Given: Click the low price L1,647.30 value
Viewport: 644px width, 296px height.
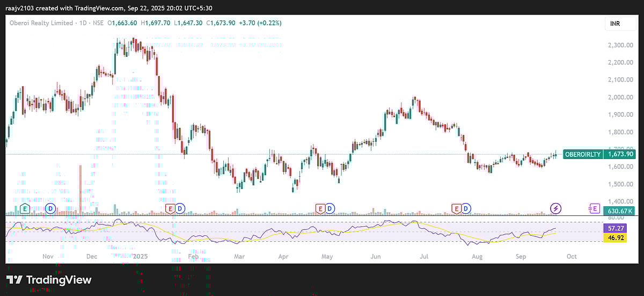Looking at the screenshot, I should coord(188,23).
